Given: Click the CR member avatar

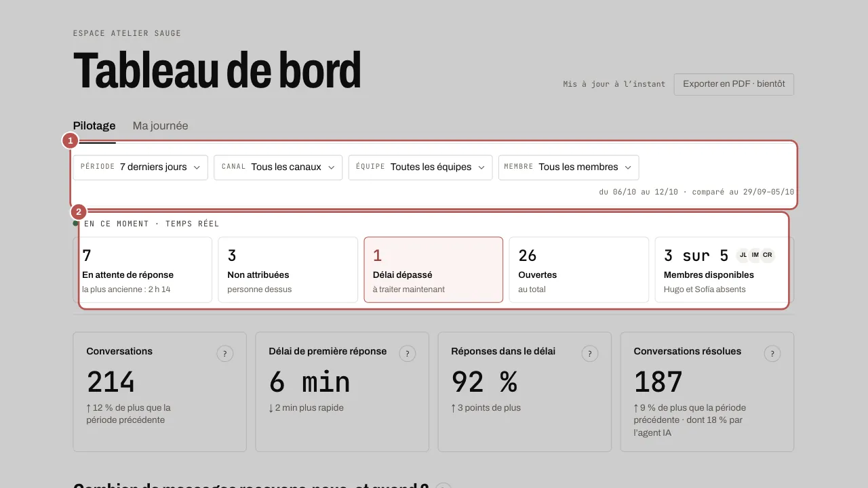Looking at the screenshot, I should 768,256.
